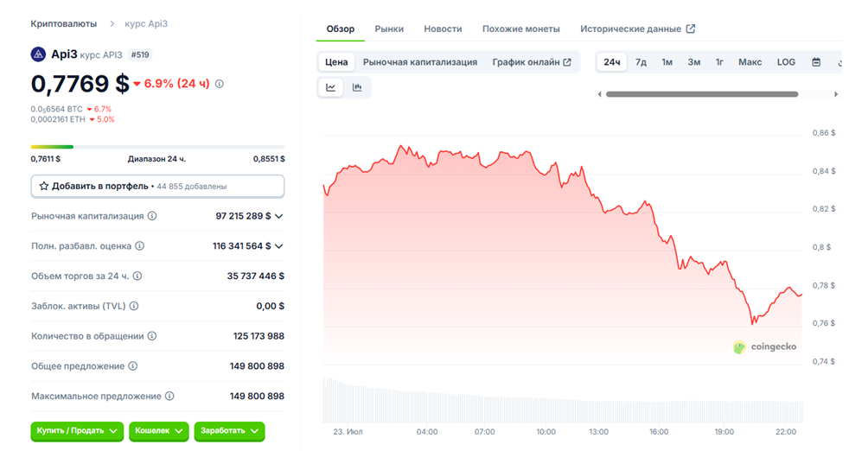Expand market cap value chevron
Screen dimensions: 868x451
coord(279,216)
